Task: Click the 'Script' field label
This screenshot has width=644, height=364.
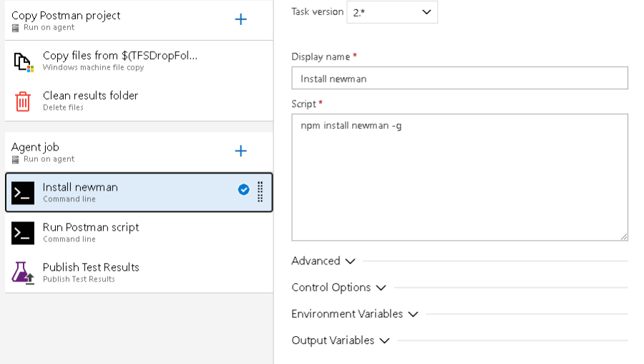Action: coord(304,104)
